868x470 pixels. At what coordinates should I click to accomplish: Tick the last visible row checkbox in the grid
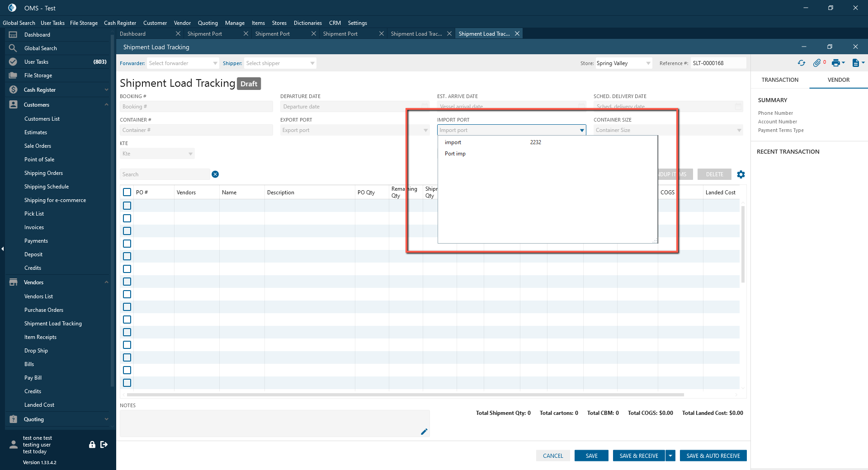point(127,383)
